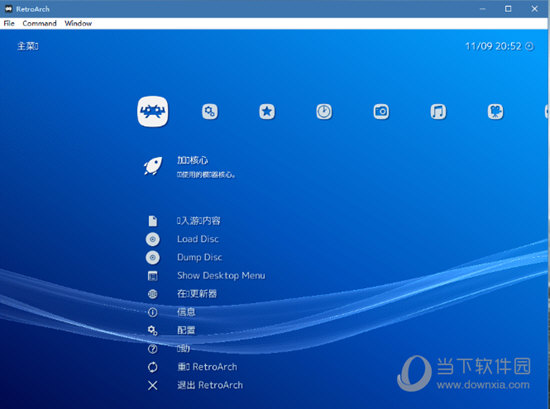Select the load game content entry

click(x=199, y=221)
